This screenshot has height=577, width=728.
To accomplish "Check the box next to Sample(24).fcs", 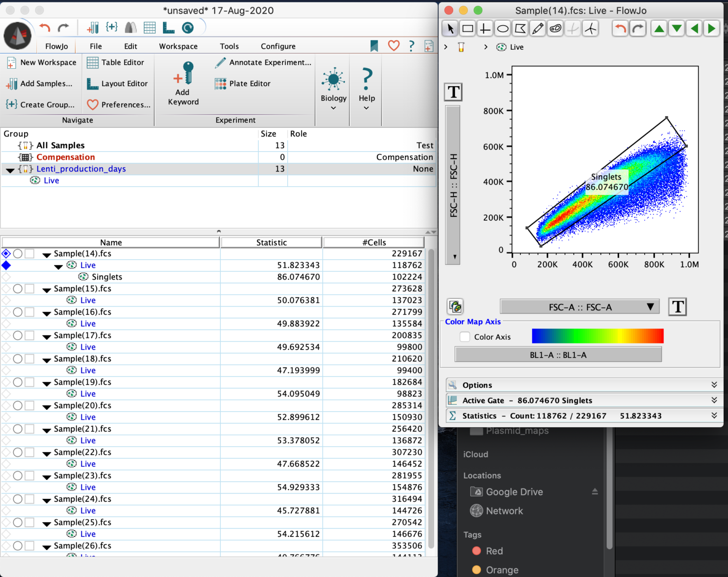I will tap(29, 499).
